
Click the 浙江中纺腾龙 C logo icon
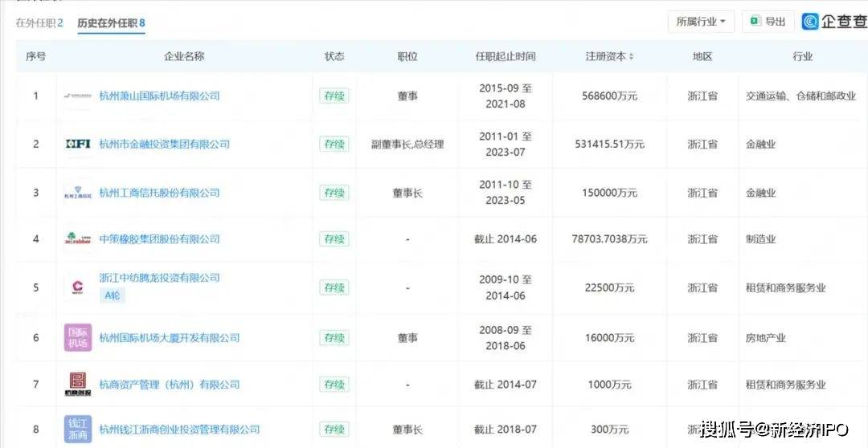[77, 287]
